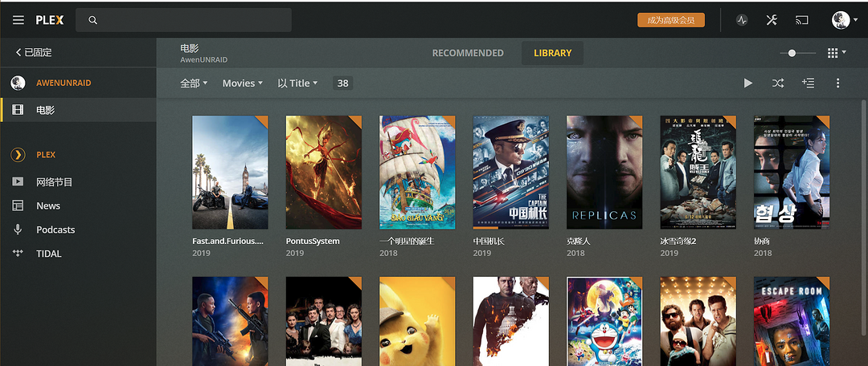This screenshot has width=868, height=366.
Task: Select the AWENUNRAID server
Action: coord(63,83)
